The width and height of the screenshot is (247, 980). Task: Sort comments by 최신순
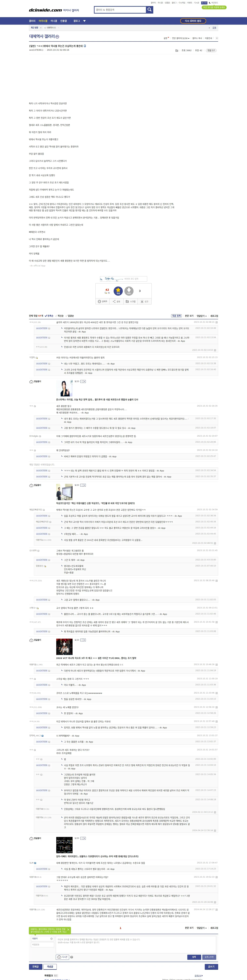click(x=60, y=316)
